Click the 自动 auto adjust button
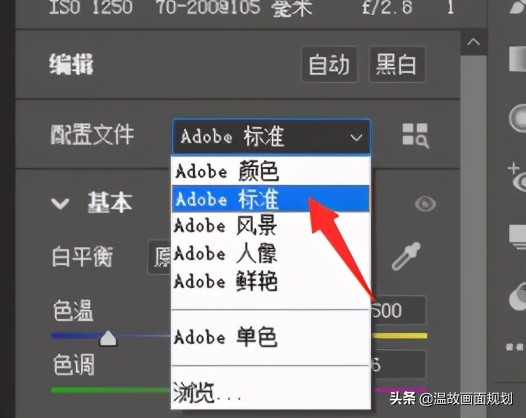 (329, 64)
